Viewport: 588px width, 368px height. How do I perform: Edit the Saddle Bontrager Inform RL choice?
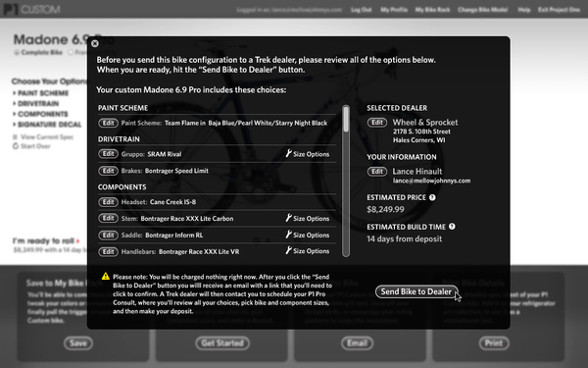coord(108,236)
